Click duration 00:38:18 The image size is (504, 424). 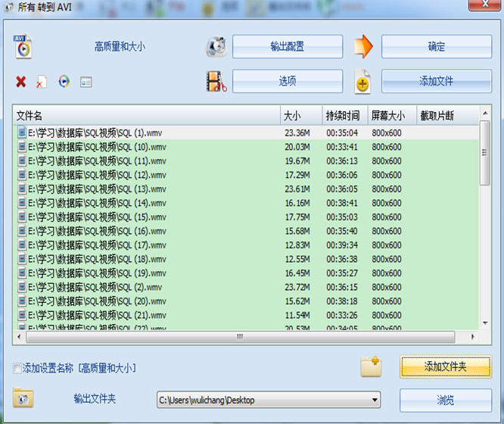pos(342,301)
